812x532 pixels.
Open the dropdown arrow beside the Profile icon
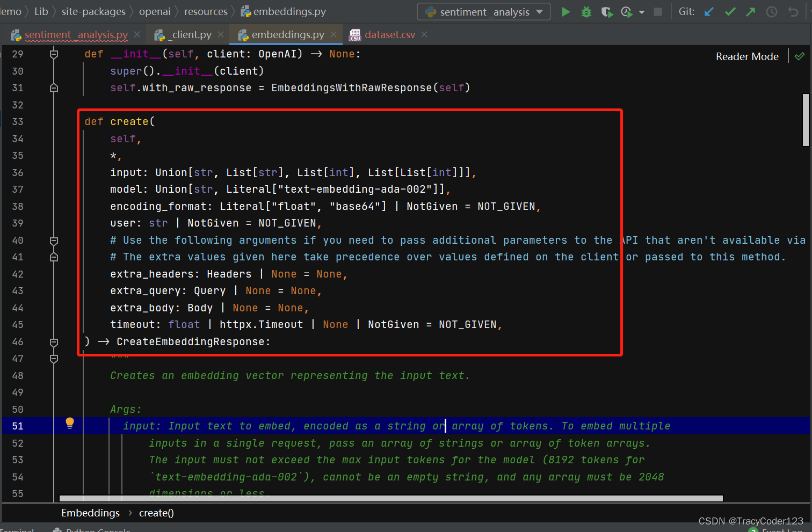click(642, 12)
